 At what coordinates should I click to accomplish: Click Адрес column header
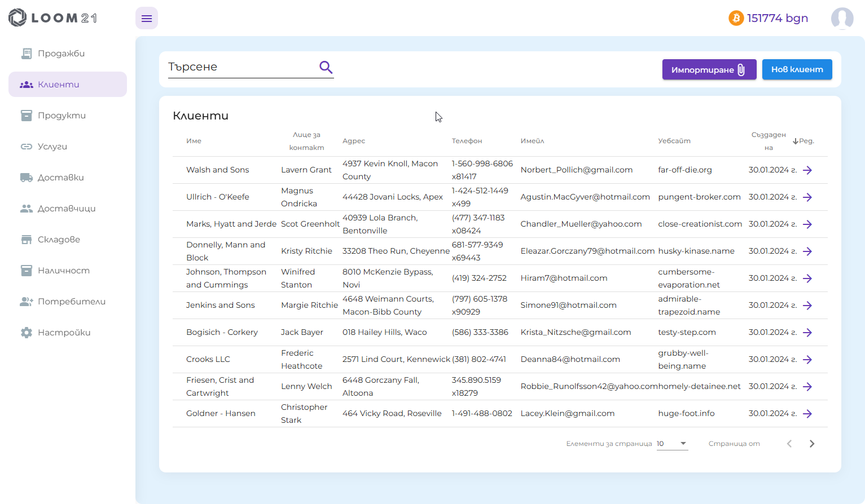354,141
